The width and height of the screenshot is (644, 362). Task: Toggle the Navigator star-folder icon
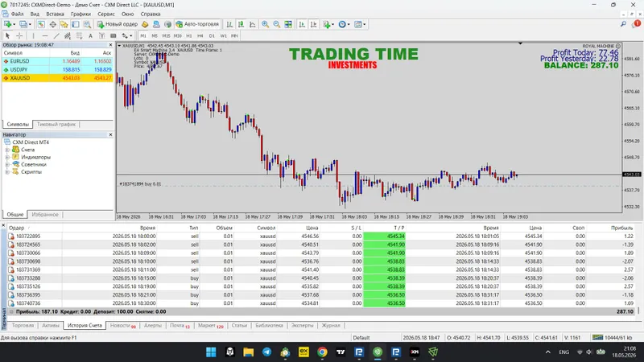tap(64, 25)
